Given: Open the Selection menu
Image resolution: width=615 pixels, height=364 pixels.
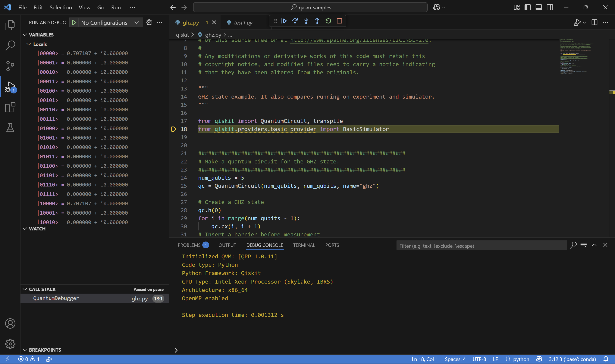Looking at the screenshot, I should [x=61, y=7].
